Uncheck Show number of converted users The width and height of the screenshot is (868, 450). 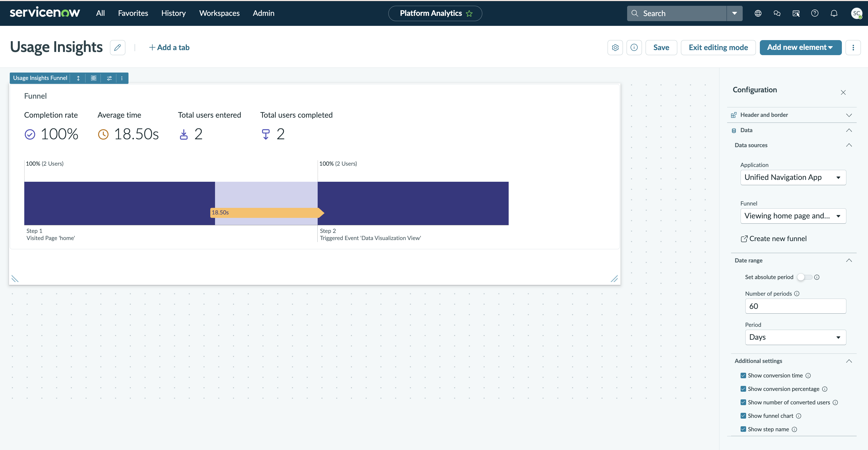coord(743,403)
